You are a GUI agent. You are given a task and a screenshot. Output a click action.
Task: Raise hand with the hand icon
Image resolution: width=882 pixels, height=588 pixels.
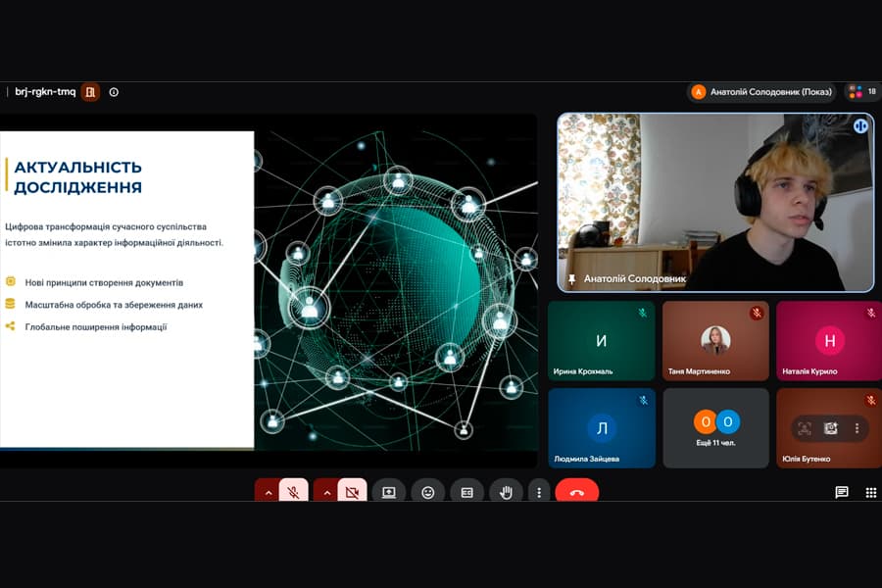tap(506, 492)
